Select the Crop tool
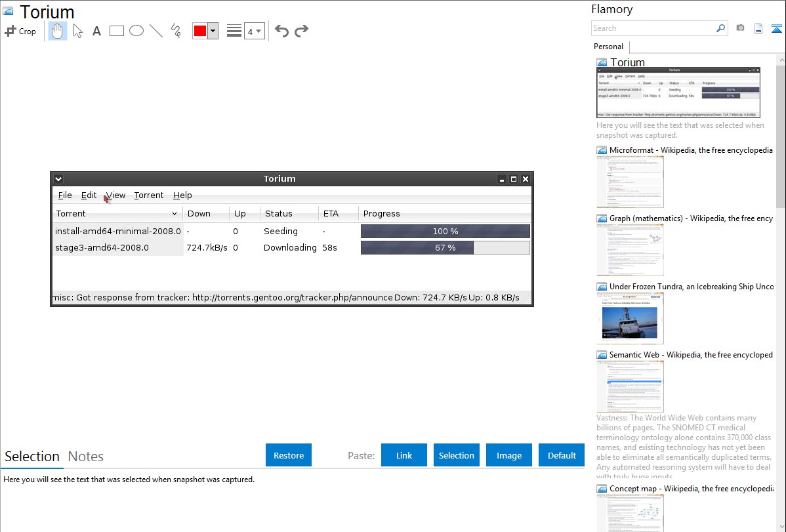Screen dimensions: 786x532 pyautogui.click(x=20, y=31)
